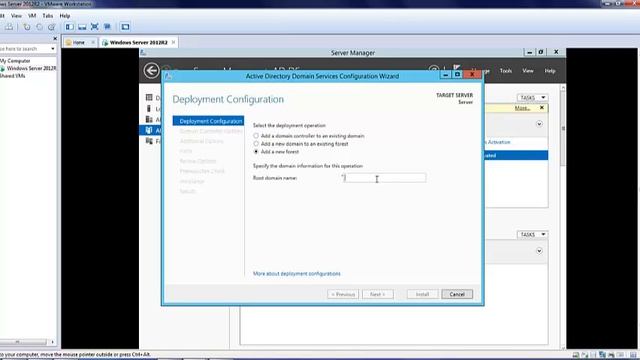Open the VMware VM menu
Viewport: 640px width, 360px height.
coord(32,16)
